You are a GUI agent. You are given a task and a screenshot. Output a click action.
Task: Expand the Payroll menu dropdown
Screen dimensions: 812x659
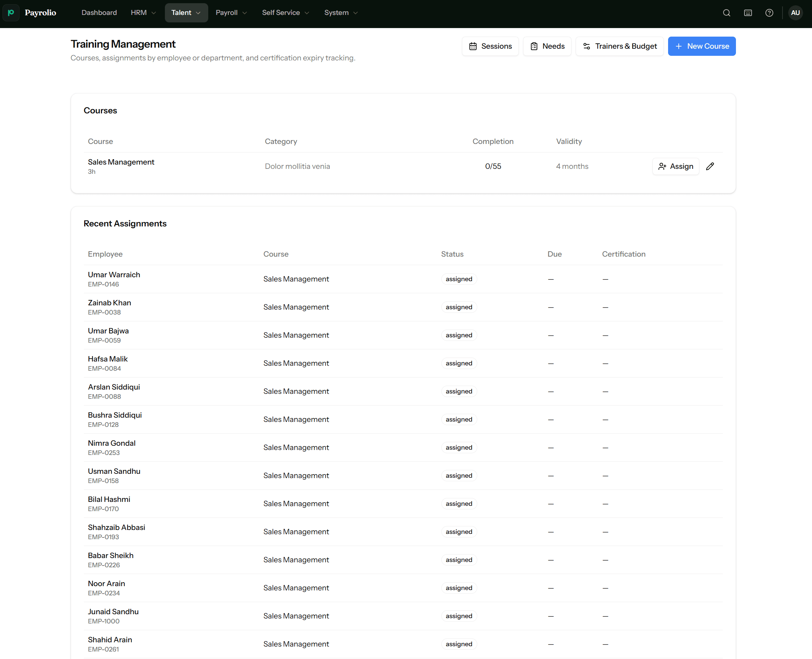click(231, 13)
